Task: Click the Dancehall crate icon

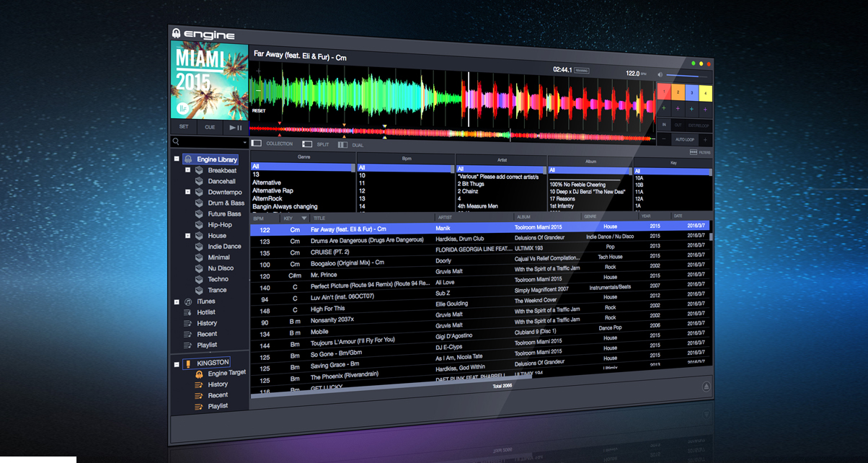Action: [199, 181]
